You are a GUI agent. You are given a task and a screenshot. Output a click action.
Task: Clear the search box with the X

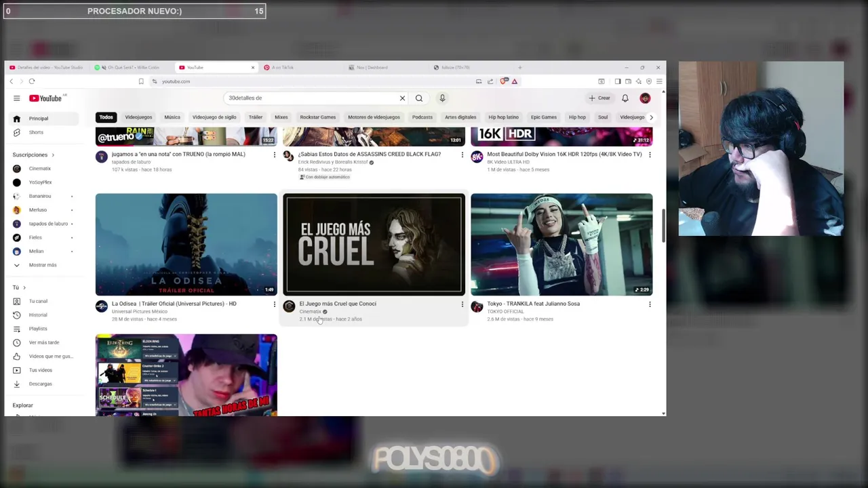point(402,98)
